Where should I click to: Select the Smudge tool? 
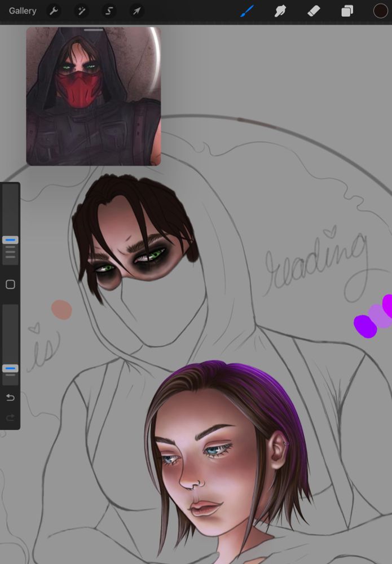[x=280, y=11]
